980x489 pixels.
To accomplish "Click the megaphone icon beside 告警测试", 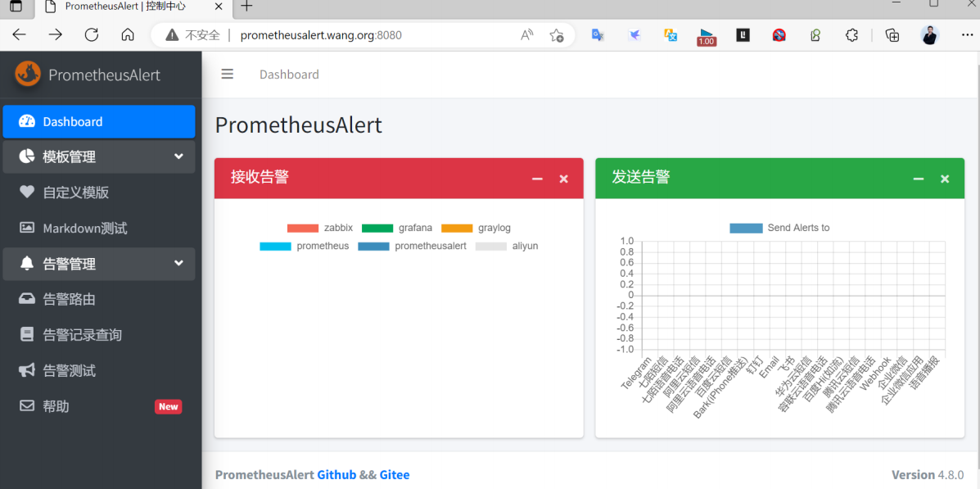I will pyautogui.click(x=27, y=370).
